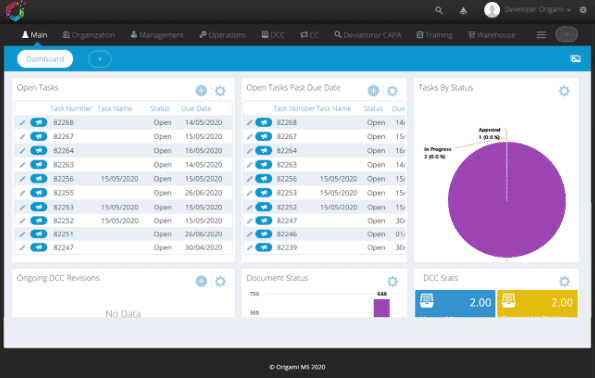Click announce button for task 82251 in Open Tasks
The height and width of the screenshot is (378, 595).
click(39, 234)
